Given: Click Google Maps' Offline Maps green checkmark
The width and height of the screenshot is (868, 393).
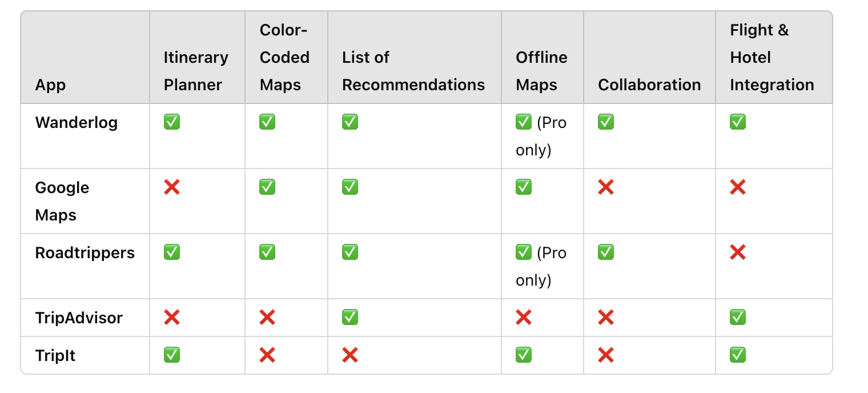Looking at the screenshot, I should pos(524,187).
